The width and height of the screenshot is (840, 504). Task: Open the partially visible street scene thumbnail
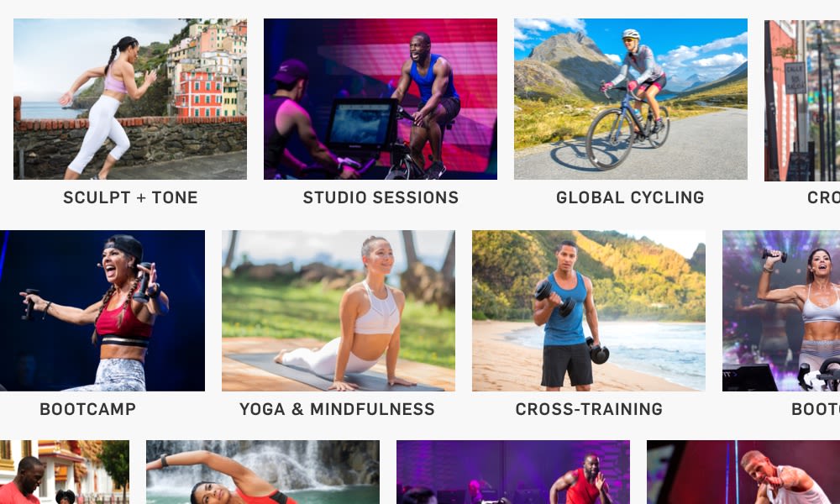tap(802, 100)
